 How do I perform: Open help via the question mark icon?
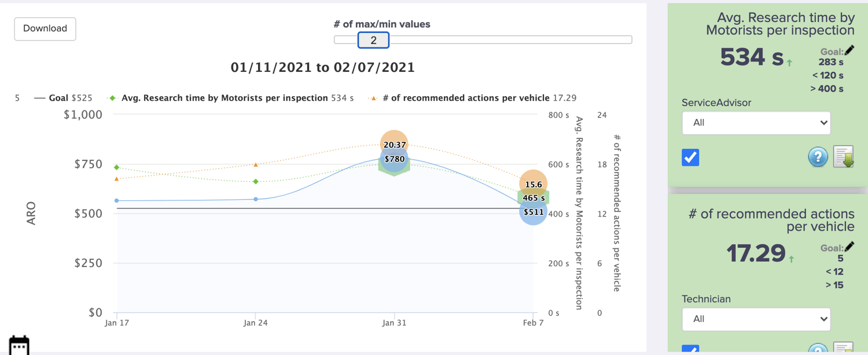[x=818, y=156]
